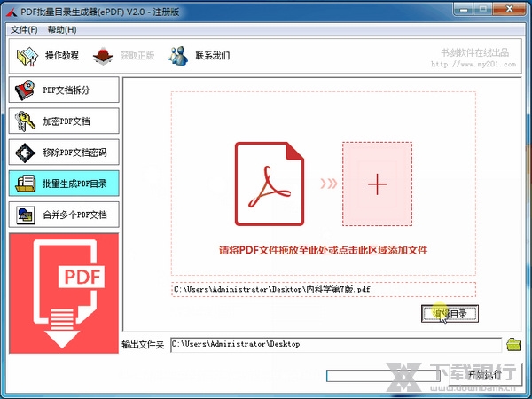Image resolution: width=532 pixels, height=399 pixels.
Task: Visit the http://www.my201.com link
Action: click(473, 64)
